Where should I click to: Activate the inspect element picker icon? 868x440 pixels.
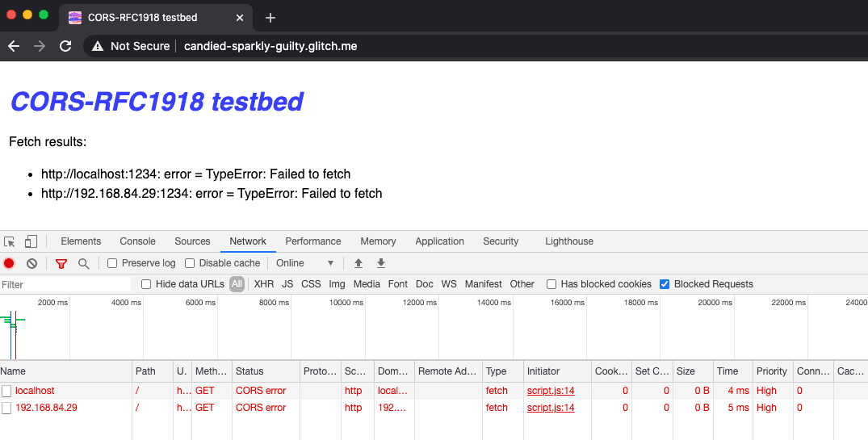click(x=10, y=241)
